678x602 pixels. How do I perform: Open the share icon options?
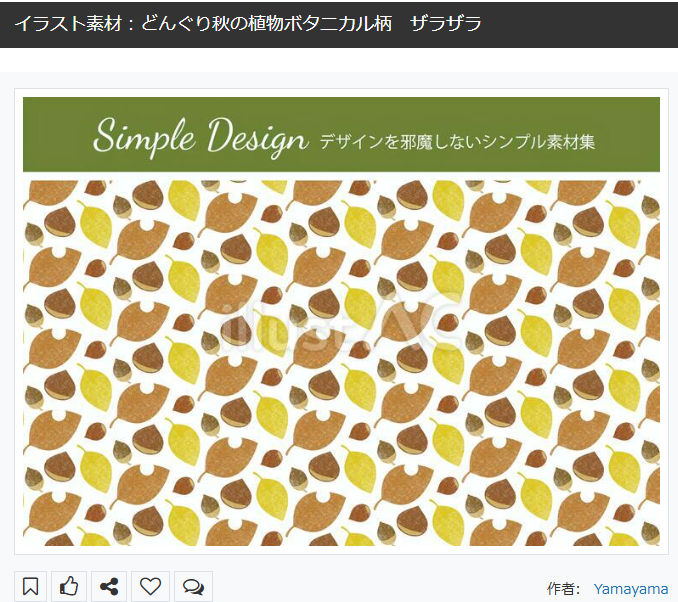109,586
